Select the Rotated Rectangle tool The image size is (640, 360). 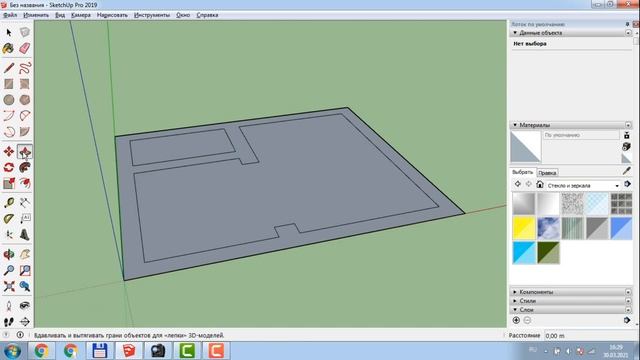point(24,84)
